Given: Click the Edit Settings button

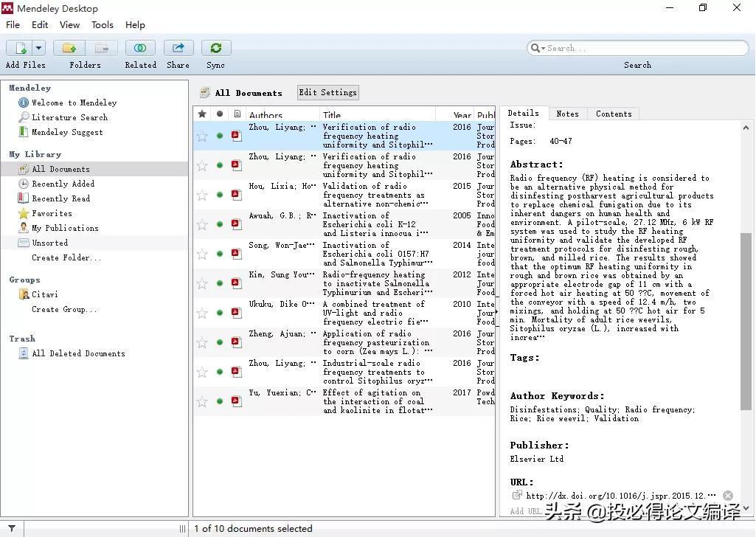Looking at the screenshot, I should (x=328, y=92).
